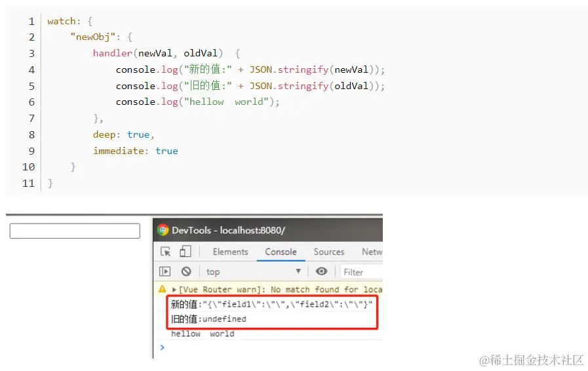Toggle the device toolbar icon

[186, 251]
